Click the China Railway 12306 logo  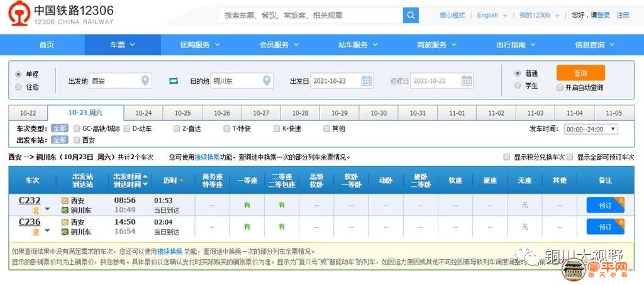tap(60, 14)
